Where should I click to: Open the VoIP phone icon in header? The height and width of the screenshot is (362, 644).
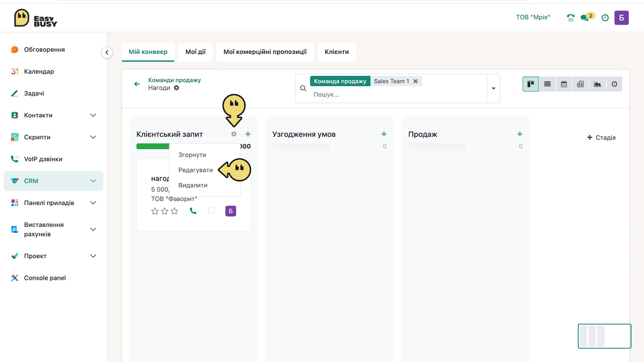[x=571, y=18]
